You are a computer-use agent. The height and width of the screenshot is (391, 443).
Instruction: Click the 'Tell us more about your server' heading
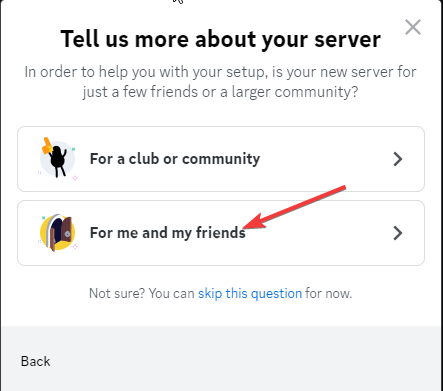pos(220,39)
